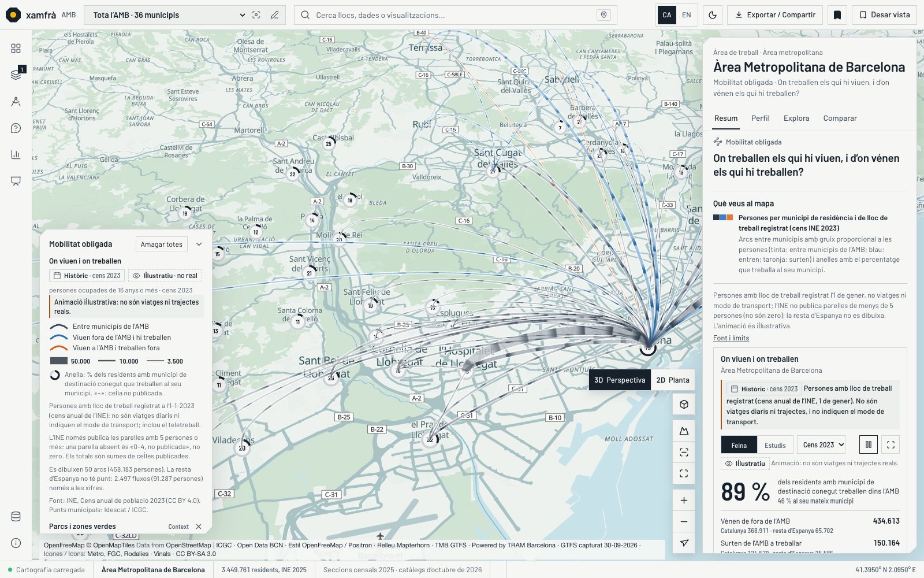Click the blue-orange legend color swatch
Viewport: 924px width, 578px height.
(723, 218)
